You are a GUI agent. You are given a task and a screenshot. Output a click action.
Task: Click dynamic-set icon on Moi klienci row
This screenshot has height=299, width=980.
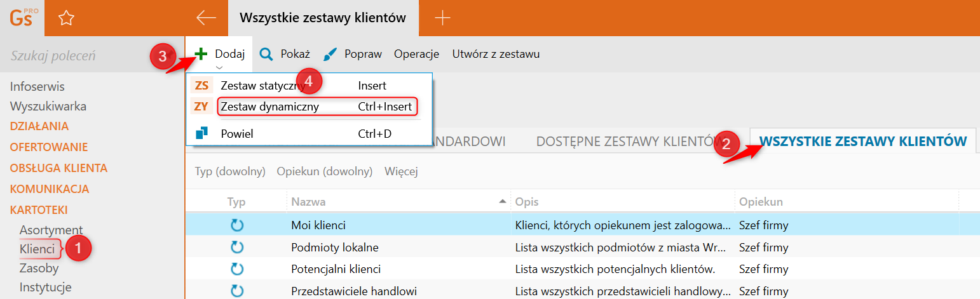pyautogui.click(x=237, y=225)
